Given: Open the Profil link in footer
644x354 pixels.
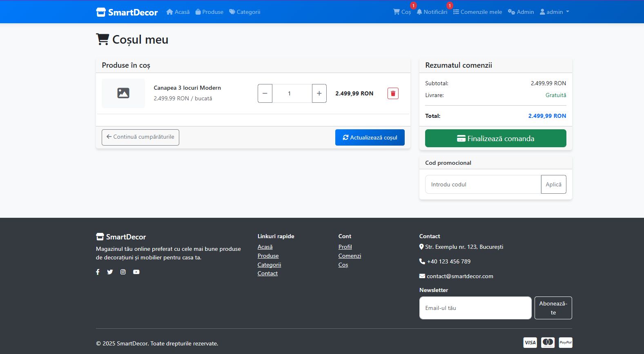Looking at the screenshot, I should (345, 247).
